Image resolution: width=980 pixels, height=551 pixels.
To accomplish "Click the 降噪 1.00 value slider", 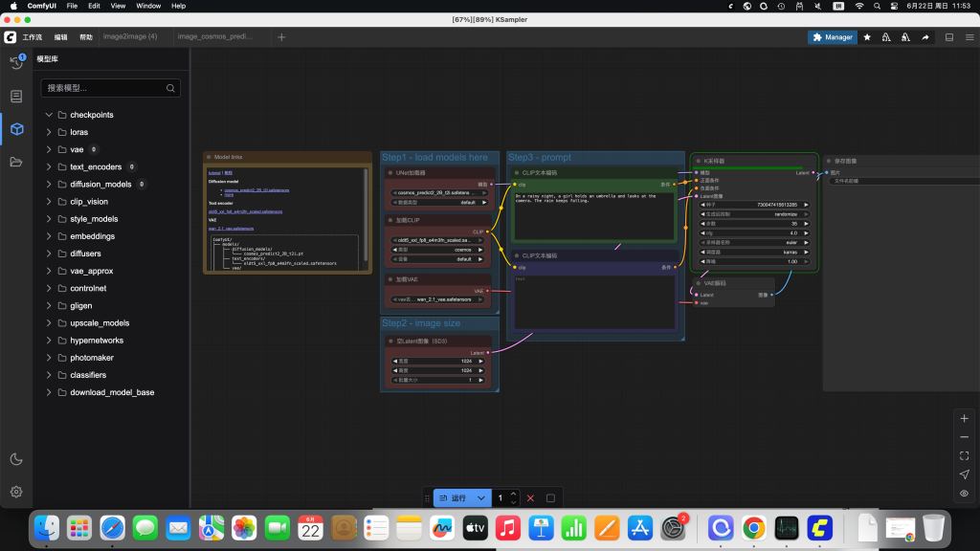I will pyautogui.click(x=754, y=262).
